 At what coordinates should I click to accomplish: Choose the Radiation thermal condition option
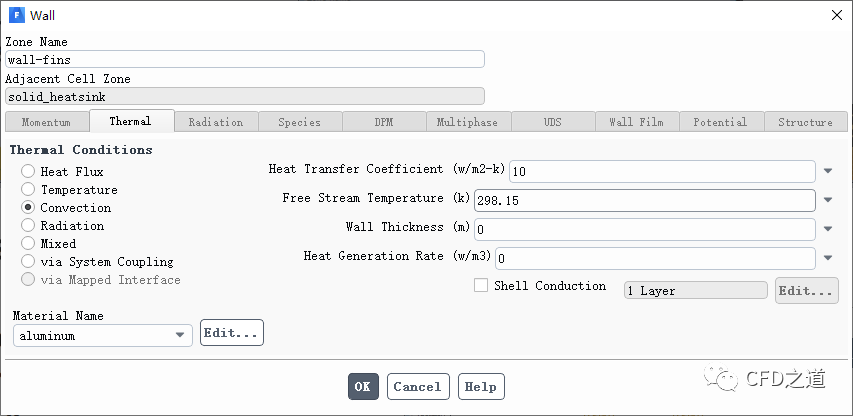point(29,226)
